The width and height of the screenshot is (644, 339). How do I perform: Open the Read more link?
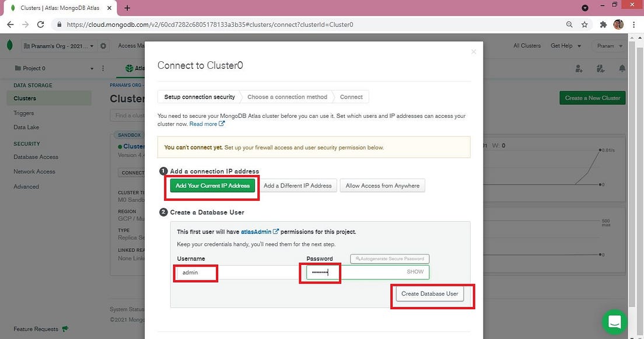click(x=202, y=124)
